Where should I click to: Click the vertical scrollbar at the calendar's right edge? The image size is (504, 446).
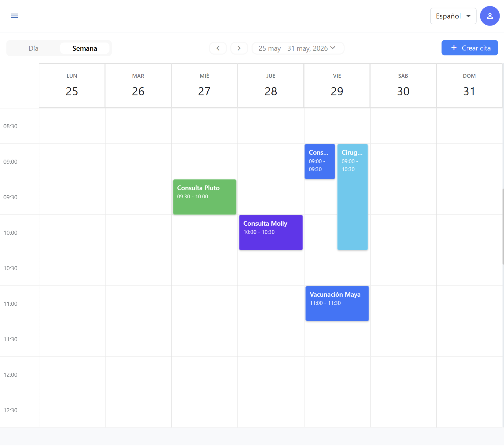(503, 227)
